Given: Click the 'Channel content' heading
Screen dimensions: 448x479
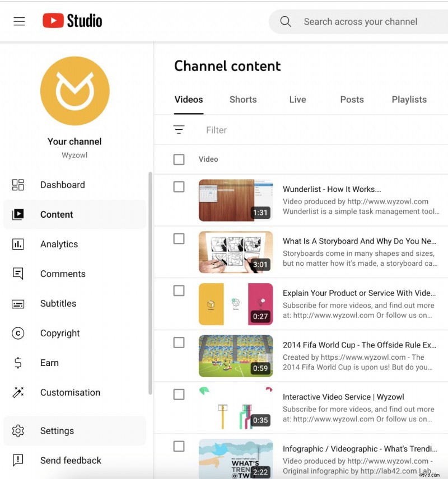Looking at the screenshot, I should click(227, 66).
